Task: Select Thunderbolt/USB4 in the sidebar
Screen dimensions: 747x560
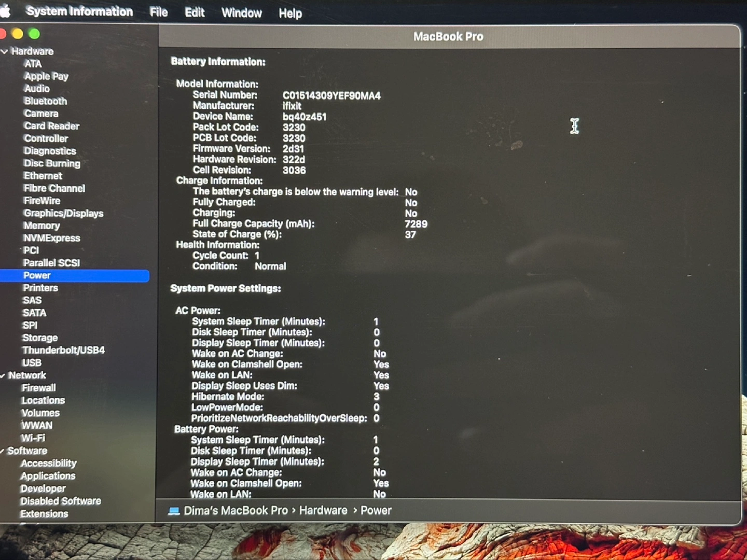Action: [x=63, y=350]
